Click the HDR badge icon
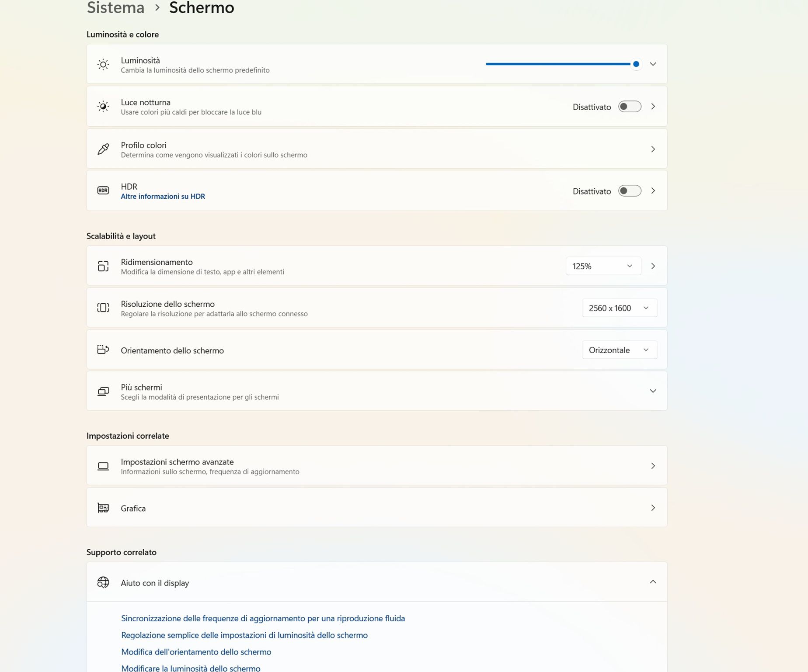The width and height of the screenshot is (808, 672). pos(103,191)
